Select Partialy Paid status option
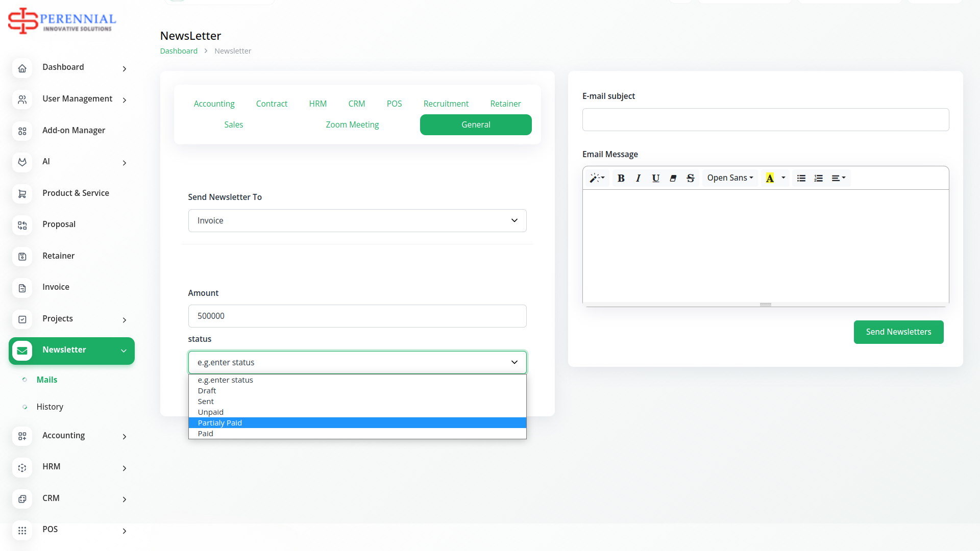The width and height of the screenshot is (980, 551). point(220,423)
